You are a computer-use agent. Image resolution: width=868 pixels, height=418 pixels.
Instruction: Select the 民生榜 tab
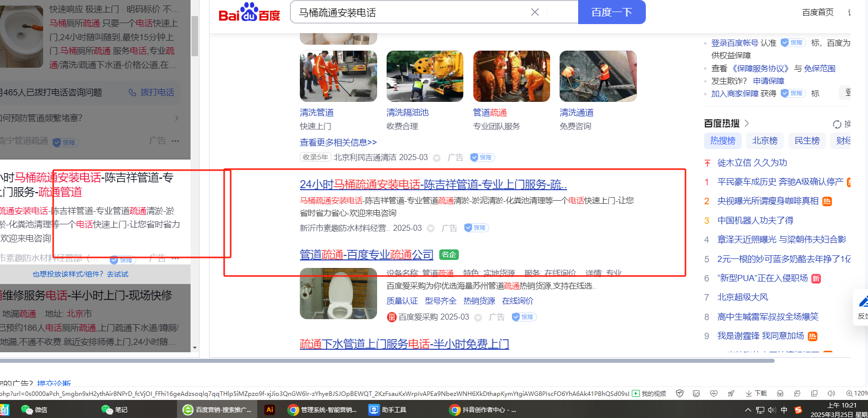[807, 141]
